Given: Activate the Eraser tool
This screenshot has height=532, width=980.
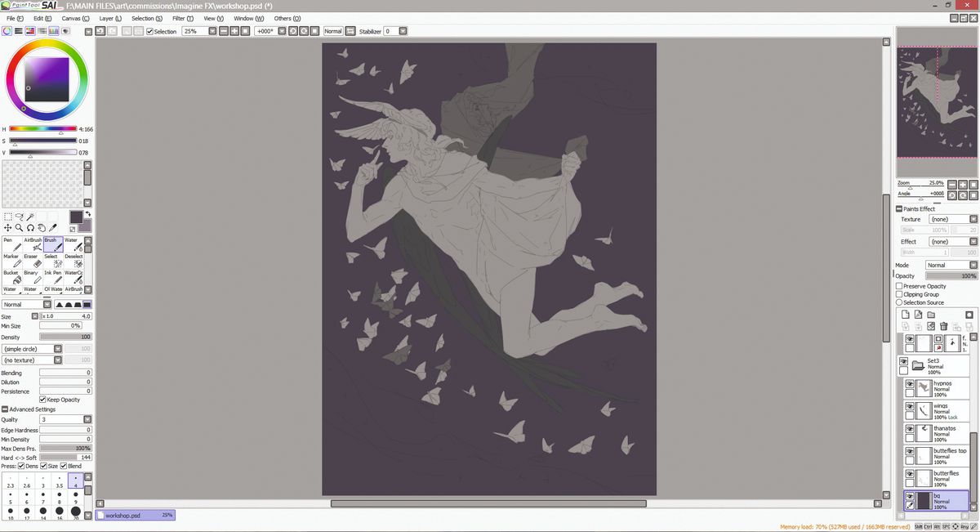Looking at the screenshot, I should [33, 261].
